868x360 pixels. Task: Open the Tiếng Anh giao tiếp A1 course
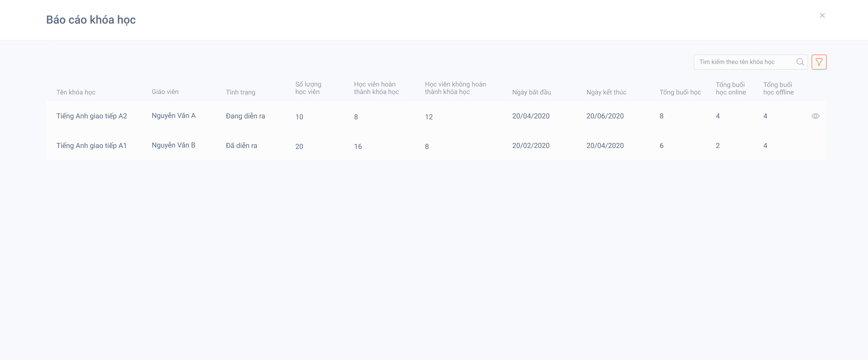click(x=91, y=146)
